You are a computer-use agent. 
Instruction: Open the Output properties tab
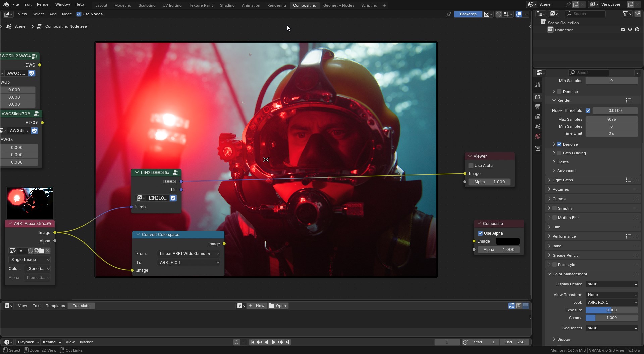point(538,107)
